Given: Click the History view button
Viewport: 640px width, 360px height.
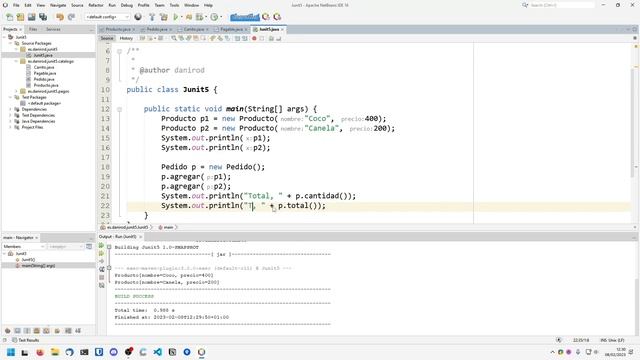Looking at the screenshot, I should (x=126, y=38).
